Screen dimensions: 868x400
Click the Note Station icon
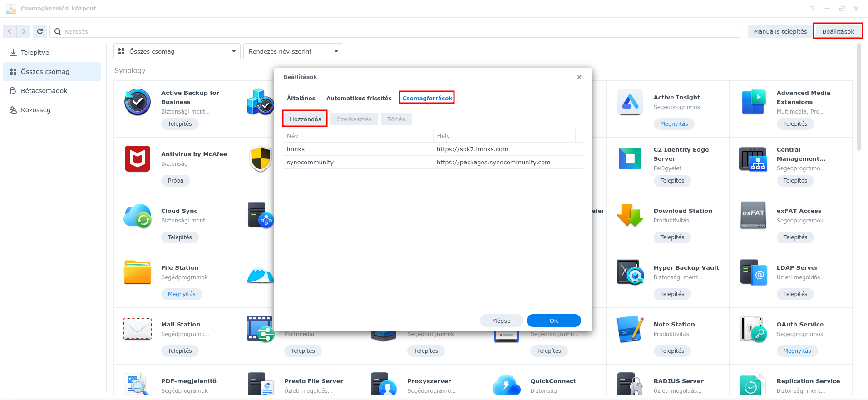[630, 329]
